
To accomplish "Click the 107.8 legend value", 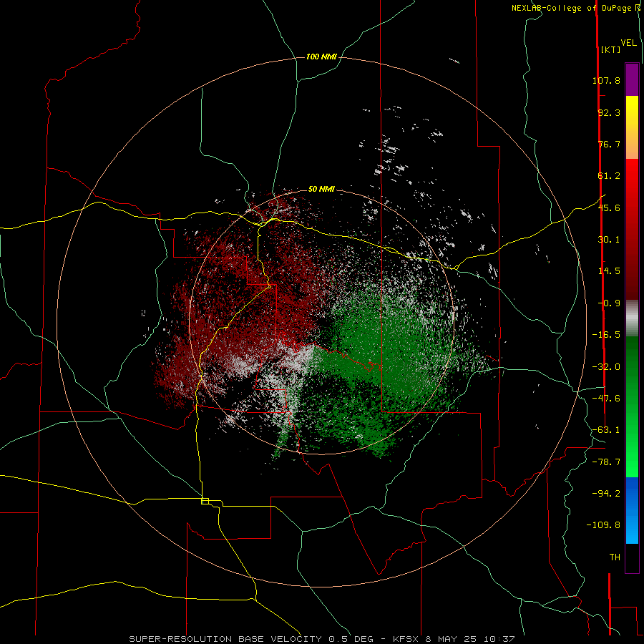I will coord(606,80).
